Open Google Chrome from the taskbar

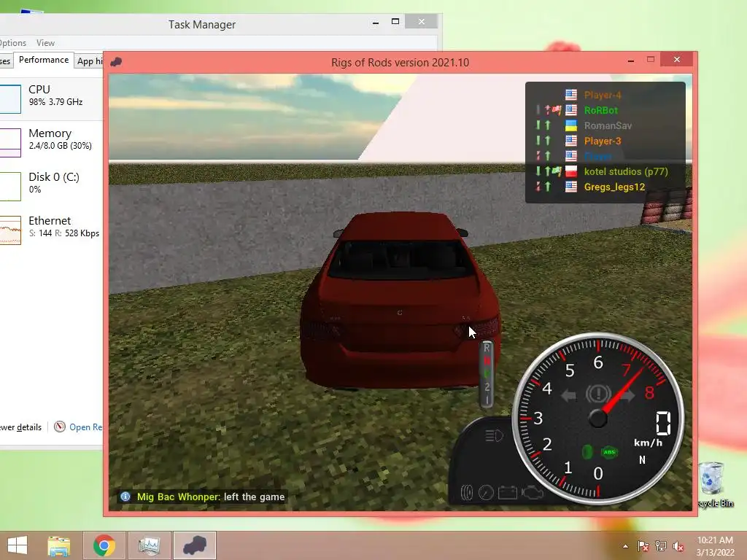coord(104,545)
